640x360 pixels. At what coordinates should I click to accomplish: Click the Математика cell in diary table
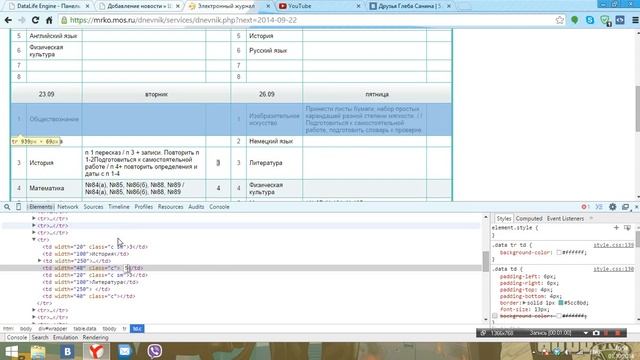54,188
